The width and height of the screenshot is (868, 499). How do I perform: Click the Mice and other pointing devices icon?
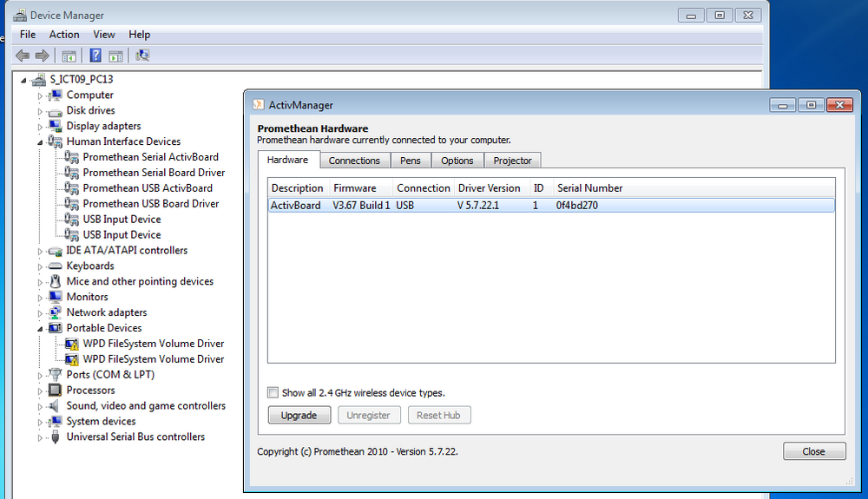[x=55, y=281]
